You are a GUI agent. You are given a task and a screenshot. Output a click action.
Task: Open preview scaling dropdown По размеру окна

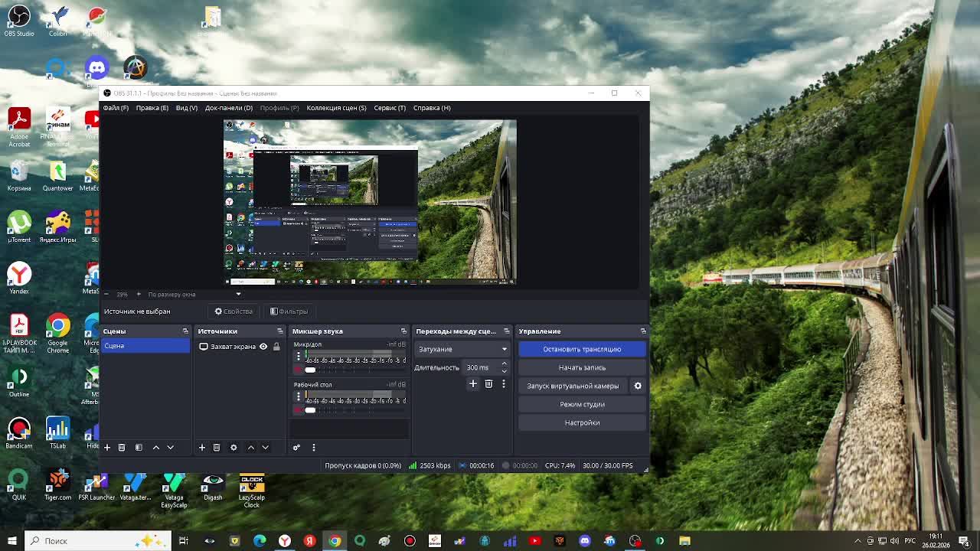click(x=194, y=294)
